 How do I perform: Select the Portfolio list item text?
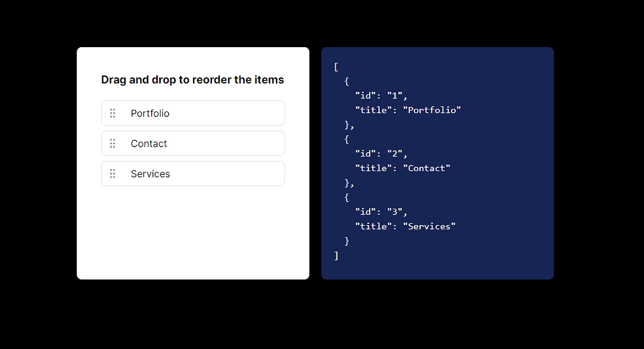click(150, 113)
